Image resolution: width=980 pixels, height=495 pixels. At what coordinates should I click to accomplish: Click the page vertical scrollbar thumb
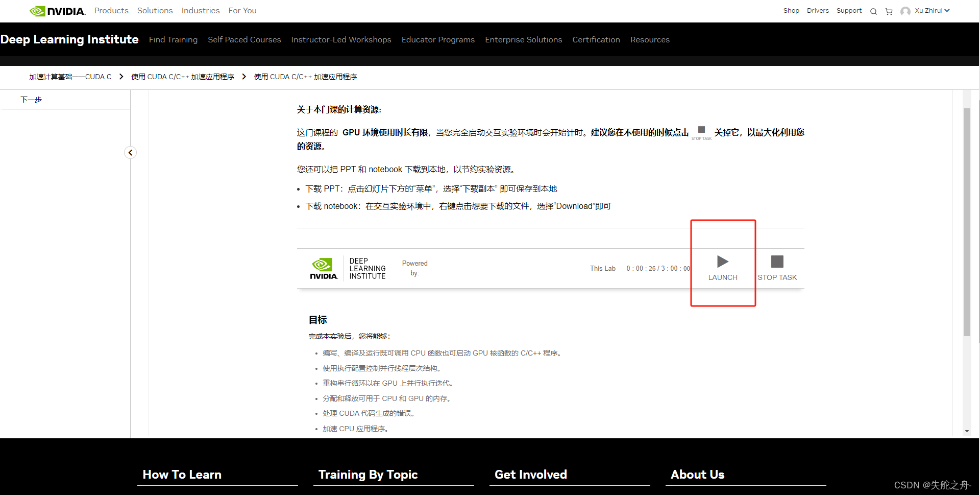(967, 222)
